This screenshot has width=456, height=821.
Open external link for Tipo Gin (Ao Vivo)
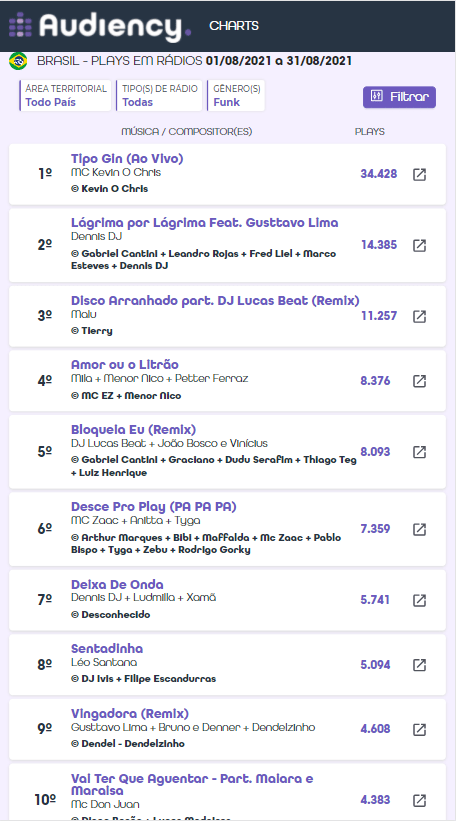click(x=419, y=174)
